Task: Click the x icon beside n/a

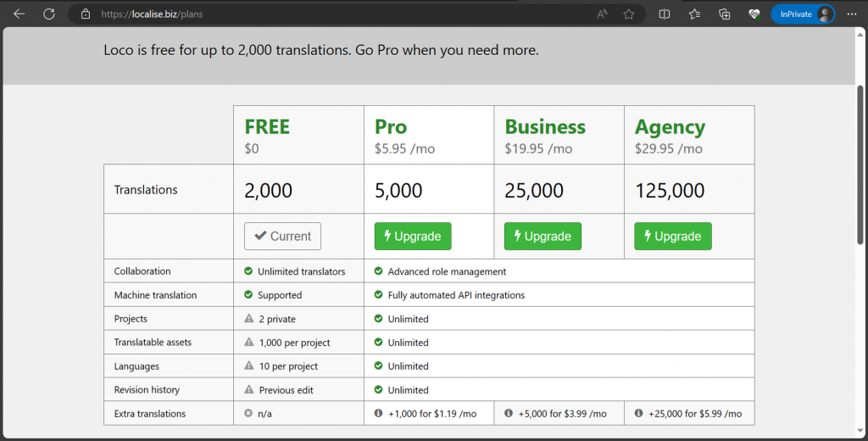Action: click(x=248, y=413)
